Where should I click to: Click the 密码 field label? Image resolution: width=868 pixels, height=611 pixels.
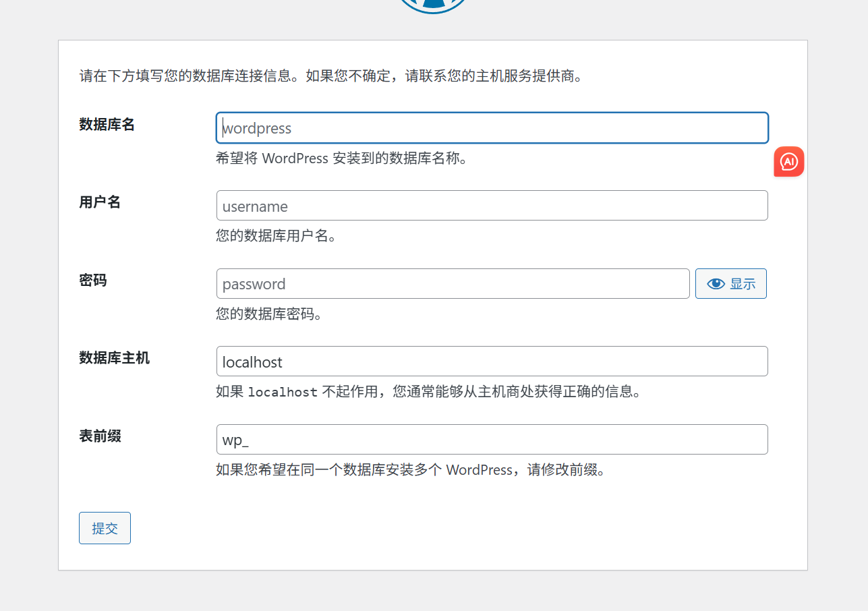tap(93, 281)
